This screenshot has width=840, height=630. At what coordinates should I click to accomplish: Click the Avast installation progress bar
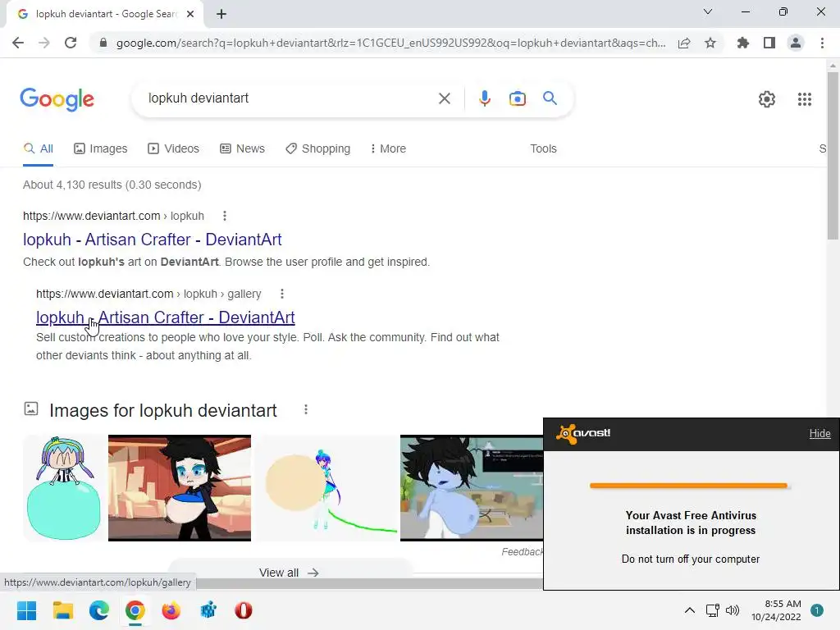[x=689, y=486]
